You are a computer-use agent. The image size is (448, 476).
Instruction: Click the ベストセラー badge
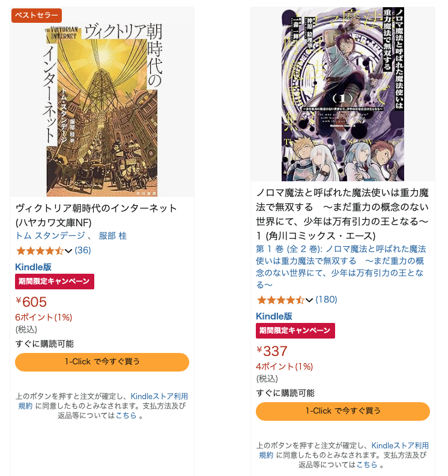(37, 15)
